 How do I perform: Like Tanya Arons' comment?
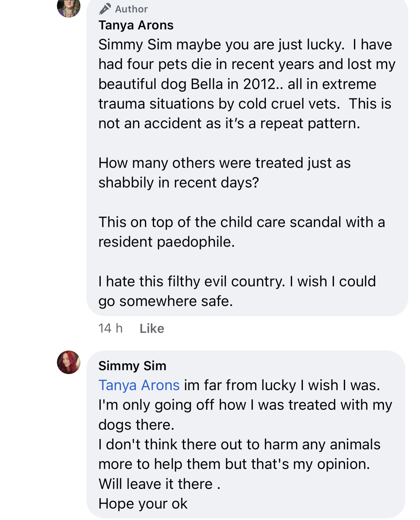click(x=152, y=328)
